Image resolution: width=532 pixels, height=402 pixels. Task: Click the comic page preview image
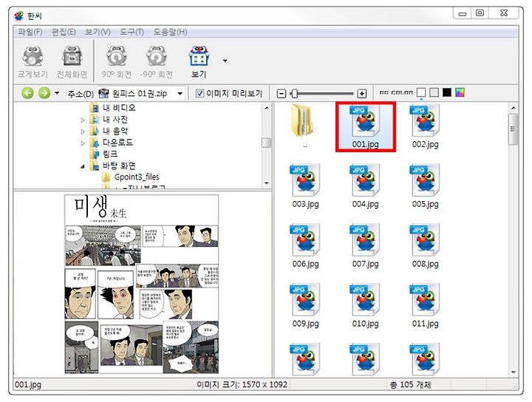point(141,284)
